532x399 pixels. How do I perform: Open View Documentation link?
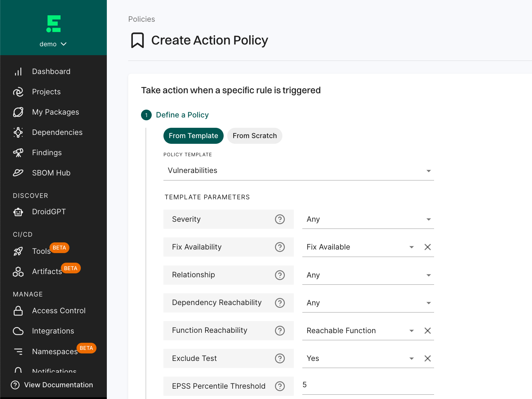click(52, 385)
